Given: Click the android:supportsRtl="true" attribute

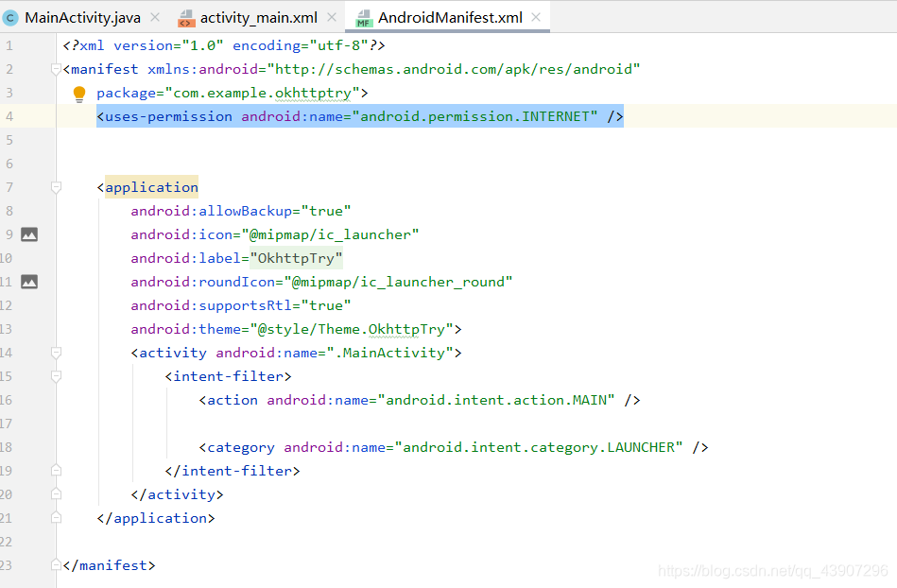Looking at the screenshot, I should tap(241, 305).
